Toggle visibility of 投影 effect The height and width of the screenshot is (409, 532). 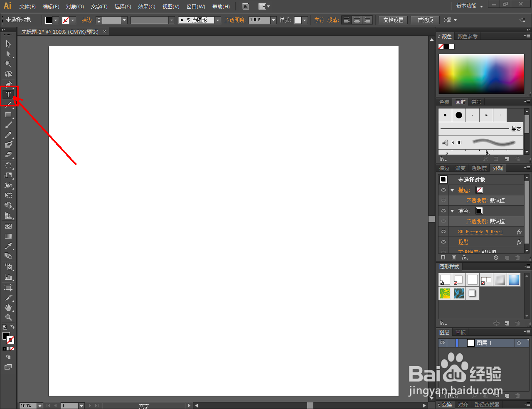443,242
